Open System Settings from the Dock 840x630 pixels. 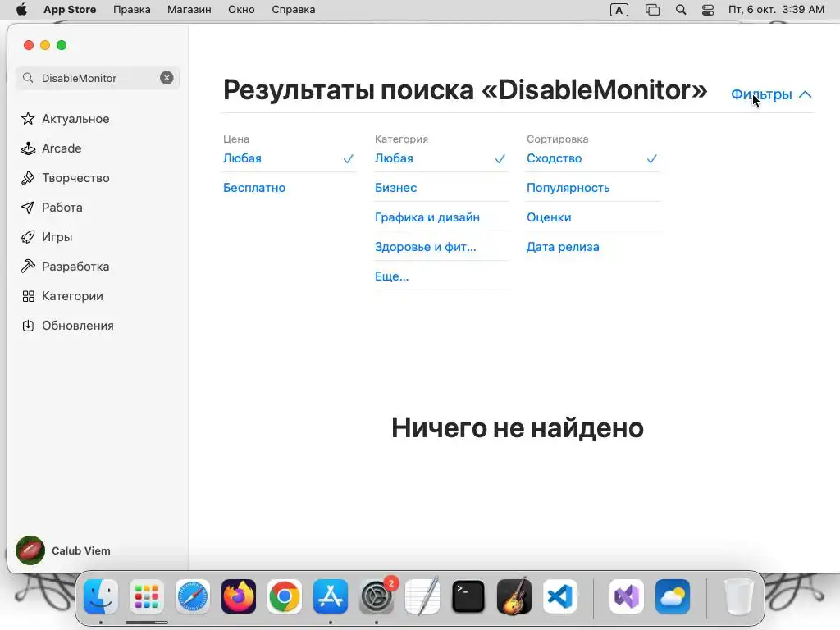377,596
